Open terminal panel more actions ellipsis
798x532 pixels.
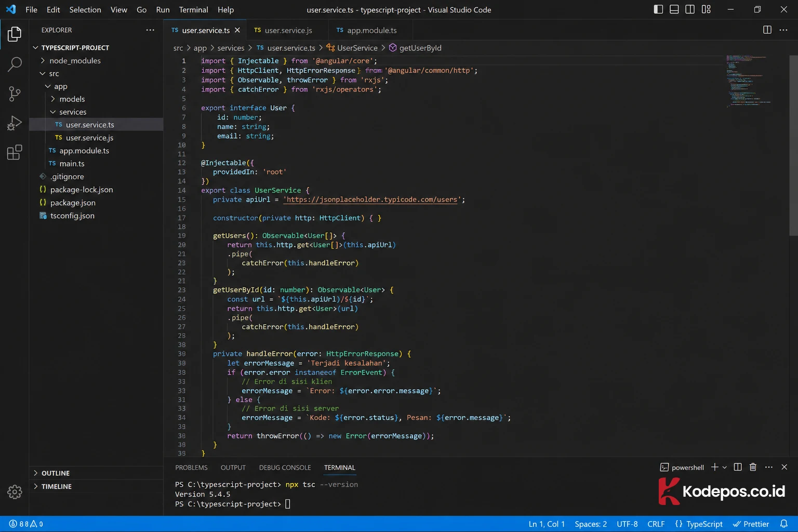click(769, 467)
